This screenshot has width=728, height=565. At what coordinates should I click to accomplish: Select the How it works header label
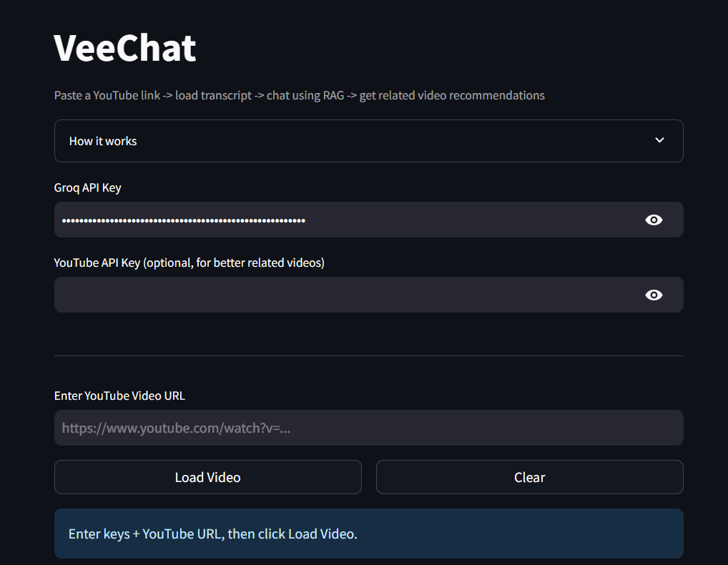click(102, 141)
